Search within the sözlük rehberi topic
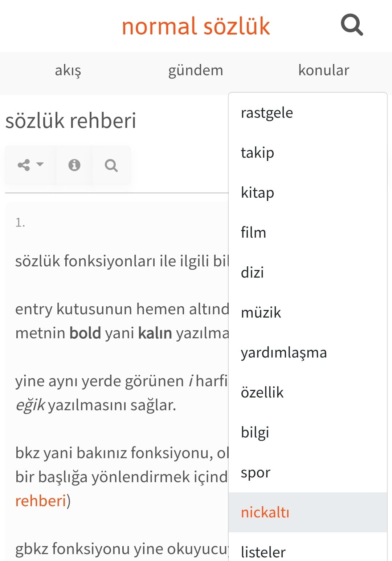The image size is (392, 561). tap(111, 165)
